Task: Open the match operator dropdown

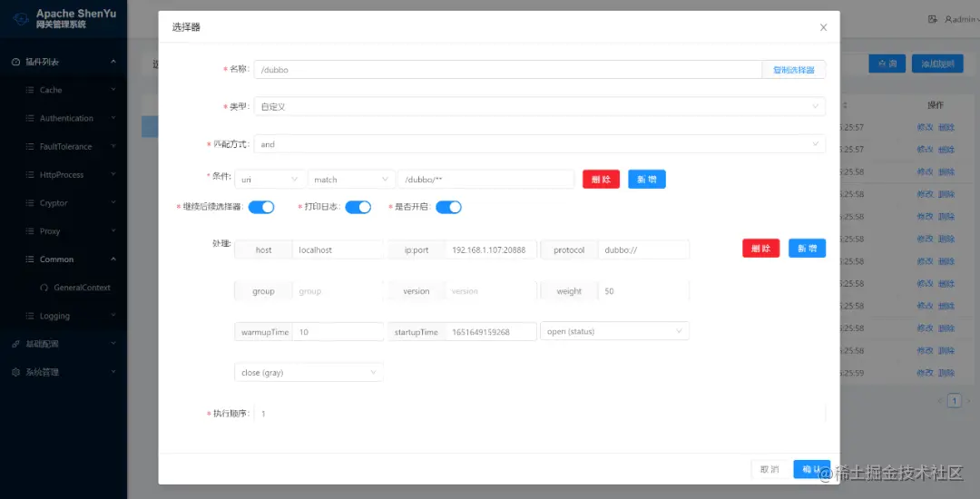Action: tap(351, 180)
